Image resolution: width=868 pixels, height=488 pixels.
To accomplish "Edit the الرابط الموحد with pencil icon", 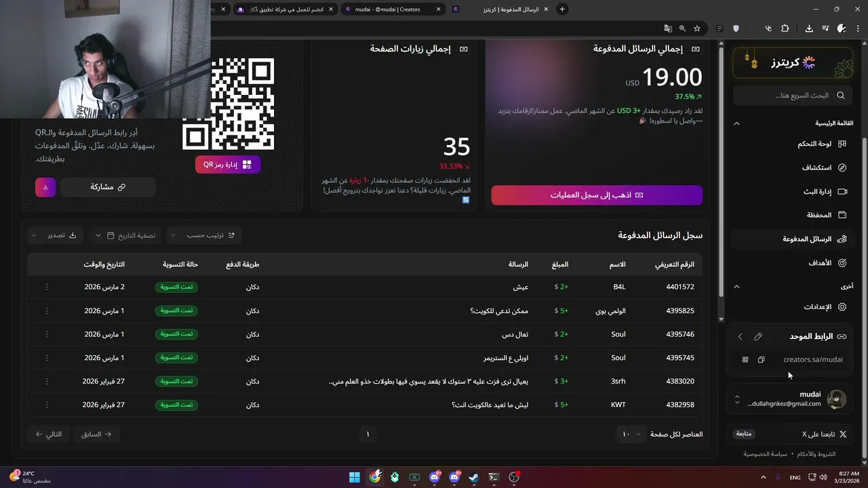I will pyautogui.click(x=758, y=336).
